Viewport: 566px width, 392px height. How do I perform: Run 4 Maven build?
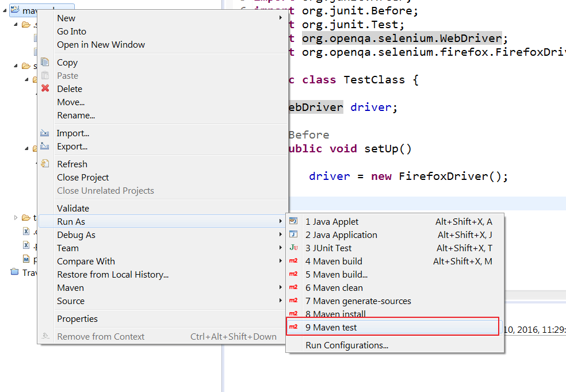pos(395,261)
